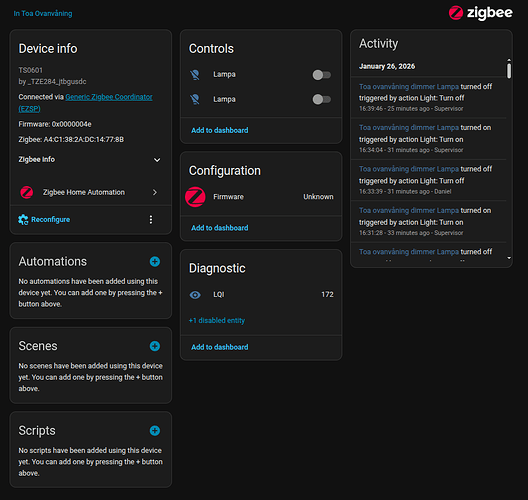Toggle the second Lampa switch on
The image size is (528, 500).
(322, 99)
